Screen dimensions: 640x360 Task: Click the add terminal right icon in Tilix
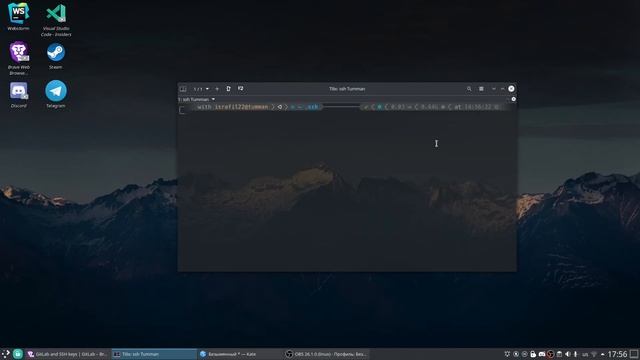[x=229, y=89]
